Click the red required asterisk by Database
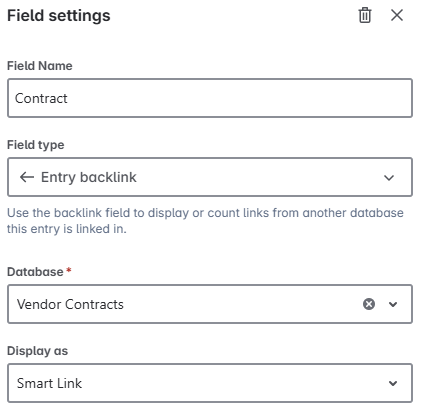This screenshot has width=430, height=418. tap(69, 270)
